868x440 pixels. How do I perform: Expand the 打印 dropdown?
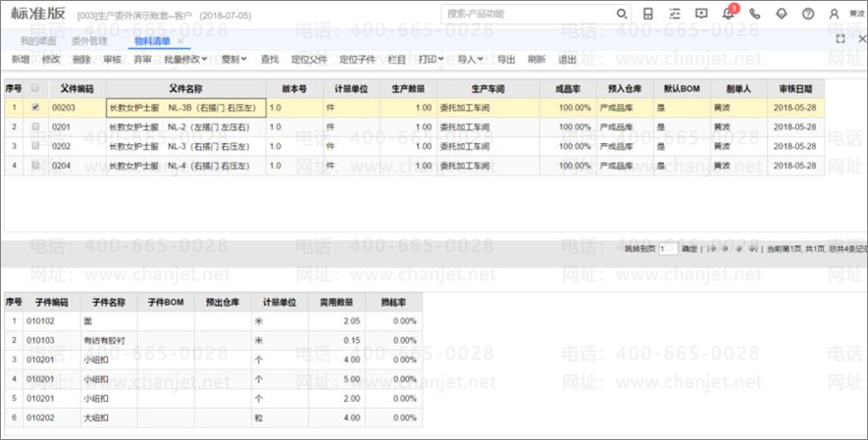coord(431,59)
